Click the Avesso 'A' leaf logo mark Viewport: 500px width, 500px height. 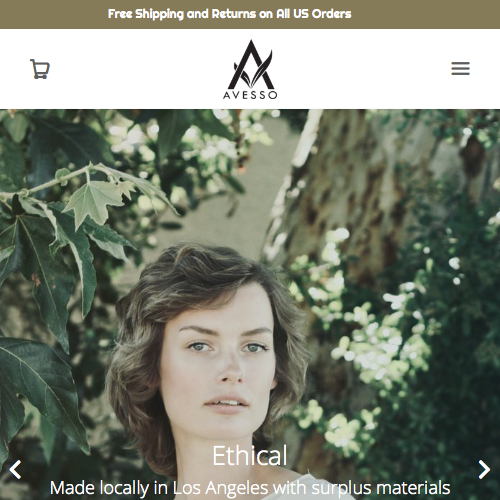pyautogui.click(x=251, y=64)
